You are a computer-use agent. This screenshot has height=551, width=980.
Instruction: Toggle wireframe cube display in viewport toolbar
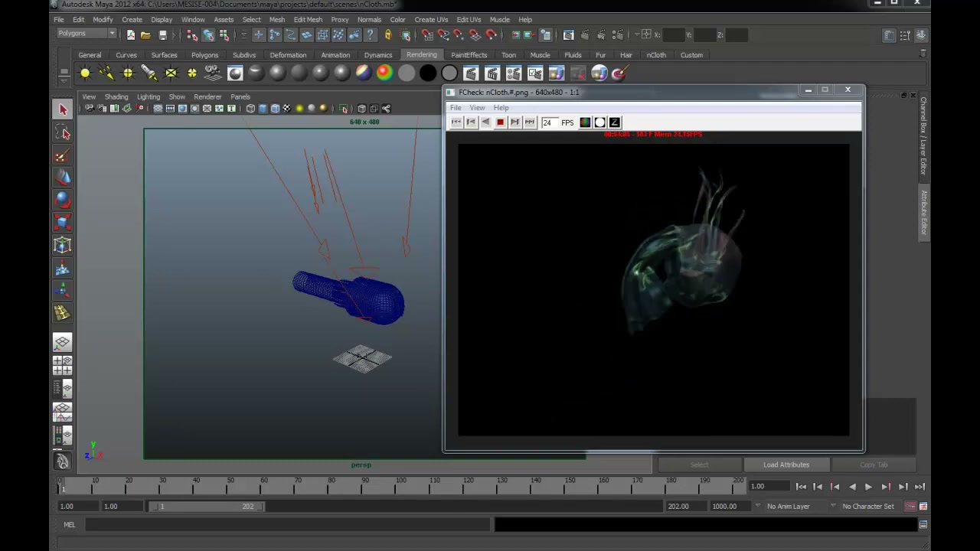coord(250,109)
